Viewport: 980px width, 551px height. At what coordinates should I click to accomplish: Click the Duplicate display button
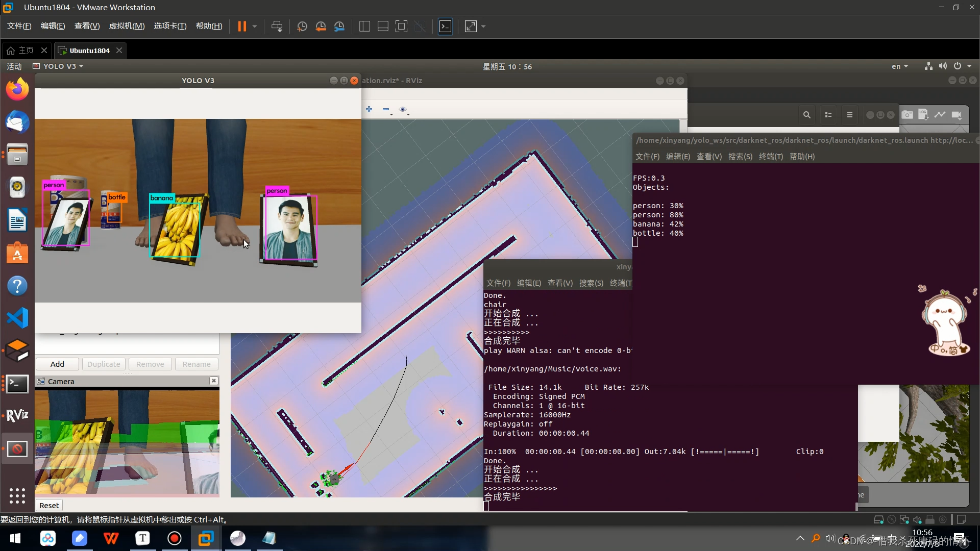104,364
